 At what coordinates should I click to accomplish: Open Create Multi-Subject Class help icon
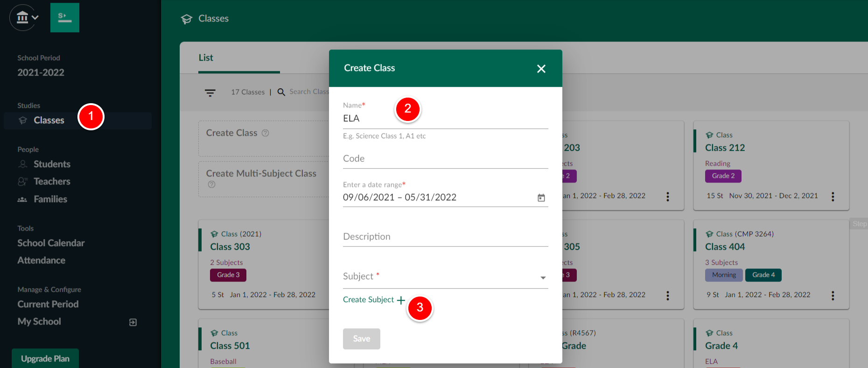click(x=212, y=184)
